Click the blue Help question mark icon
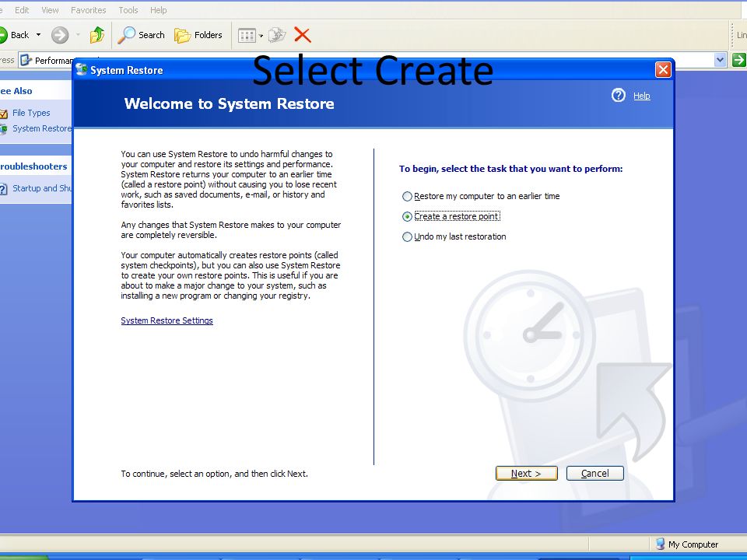The width and height of the screenshot is (747, 560). point(619,95)
